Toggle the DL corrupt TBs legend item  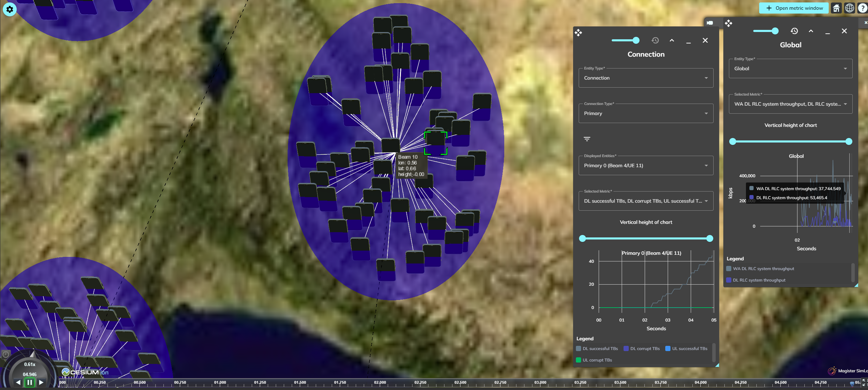click(642, 348)
